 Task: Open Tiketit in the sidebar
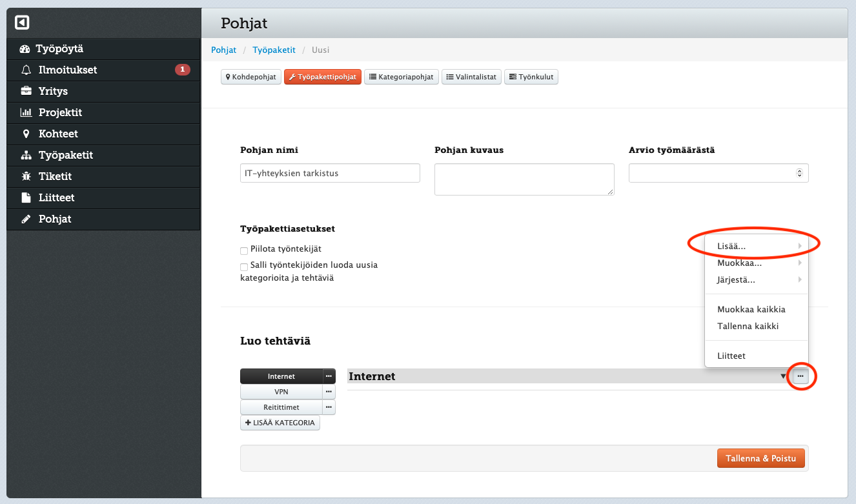(x=55, y=176)
